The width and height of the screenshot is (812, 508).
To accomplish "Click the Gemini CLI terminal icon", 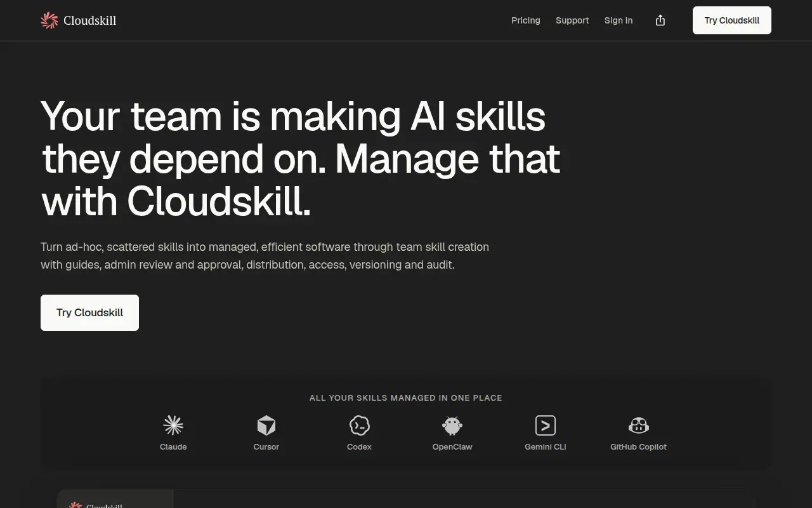I will click(546, 425).
